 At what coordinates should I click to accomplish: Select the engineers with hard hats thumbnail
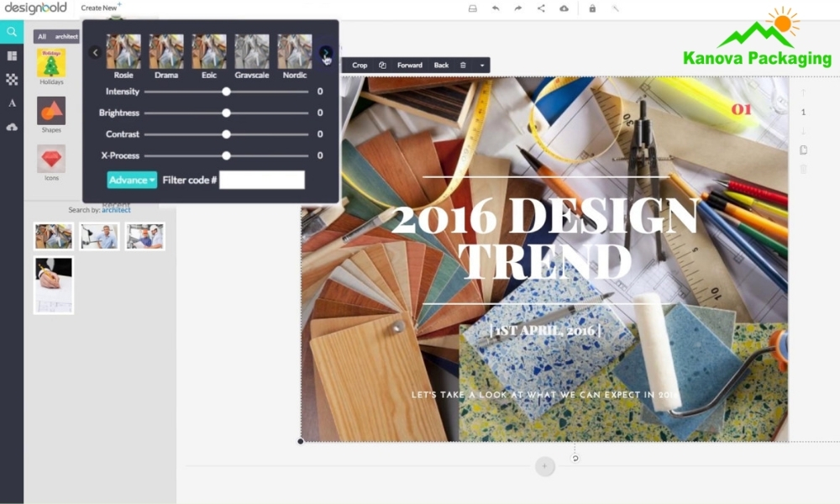145,236
